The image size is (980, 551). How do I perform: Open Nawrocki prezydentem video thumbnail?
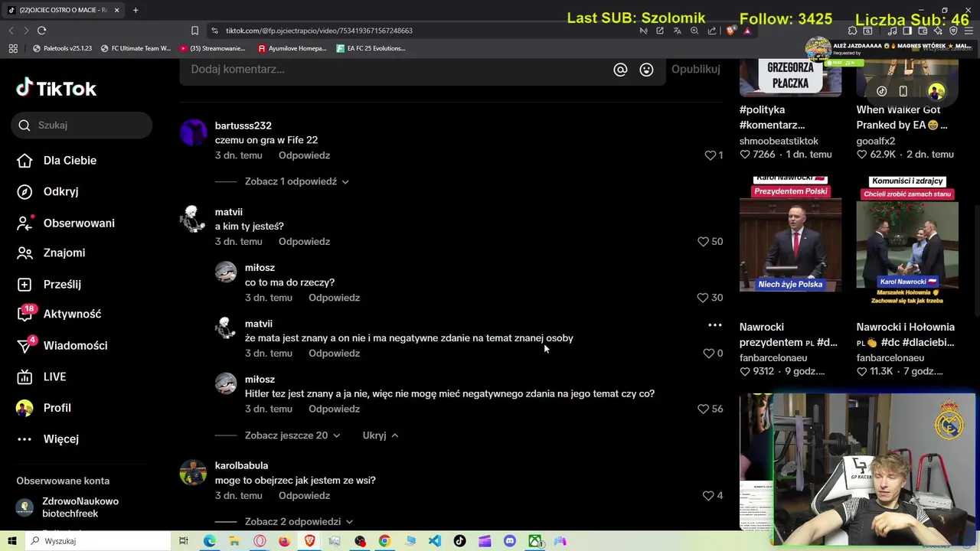click(x=790, y=233)
